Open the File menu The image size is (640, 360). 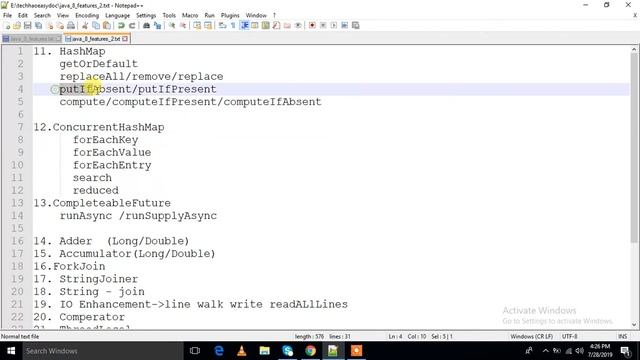pyautogui.click(x=7, y=15)
